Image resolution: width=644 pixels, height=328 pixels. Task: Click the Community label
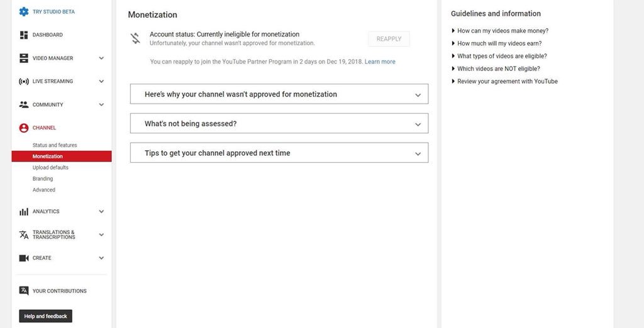[x=48, y=105]
